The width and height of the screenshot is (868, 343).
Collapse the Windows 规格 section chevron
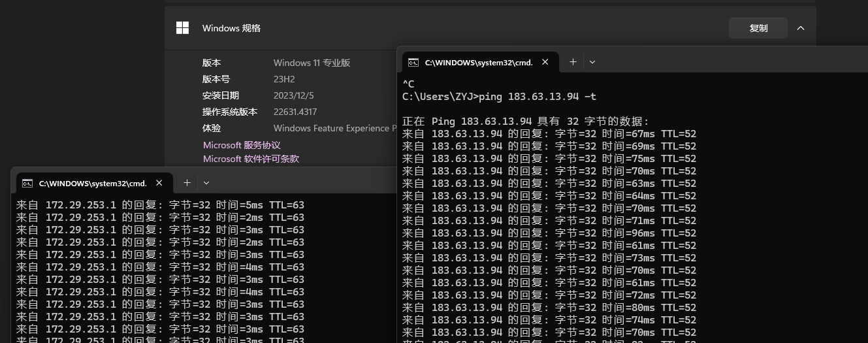[x=801, y=28]
